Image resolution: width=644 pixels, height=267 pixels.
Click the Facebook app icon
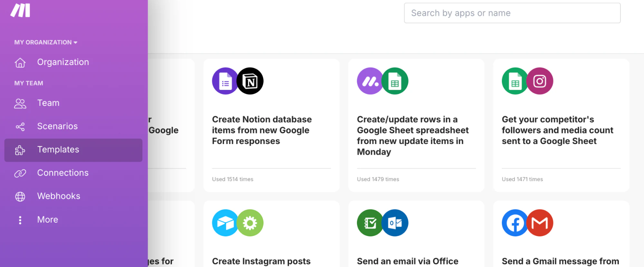(x=515, y=223)
